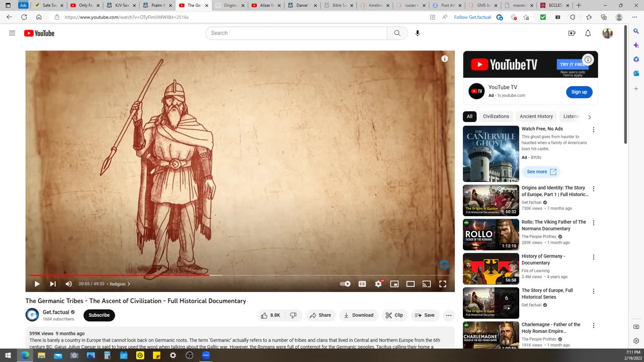Cast video to TV
Screen dimensions: 644x362
[427, 284]
